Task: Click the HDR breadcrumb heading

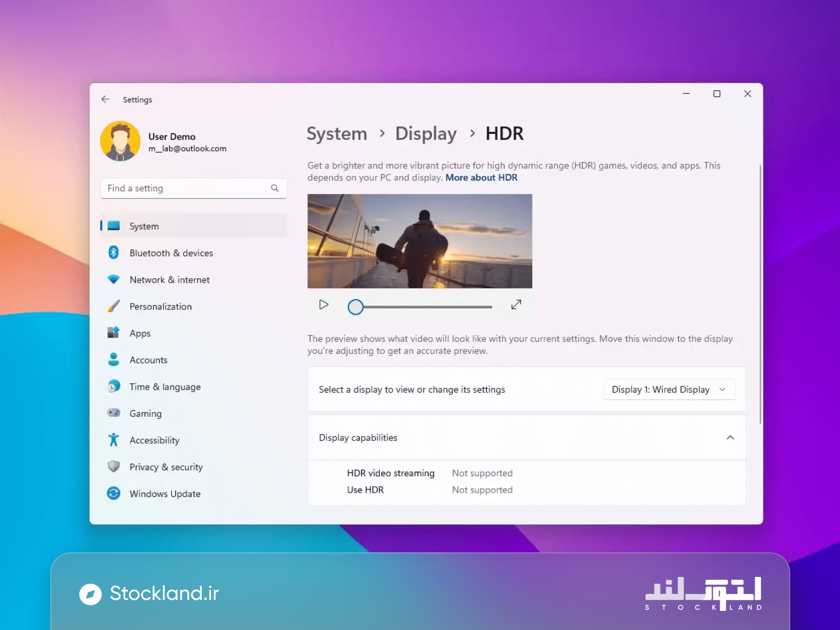Action: point(504,133)
